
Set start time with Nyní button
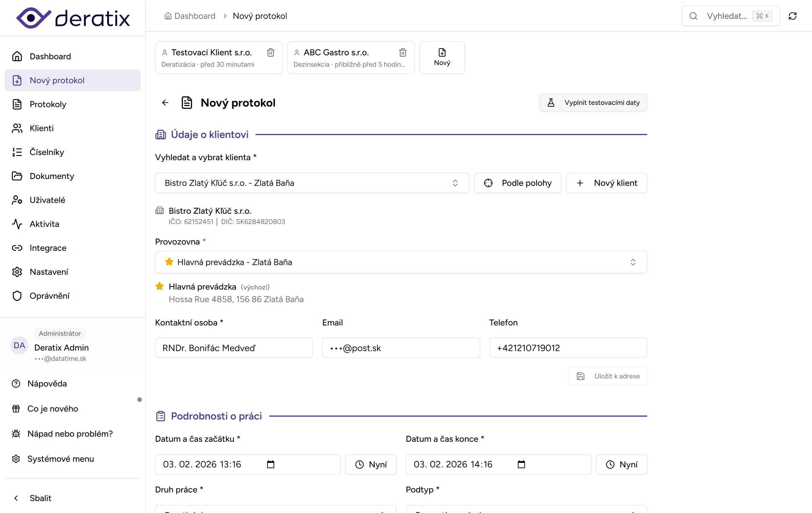click(x=371, y=465)
